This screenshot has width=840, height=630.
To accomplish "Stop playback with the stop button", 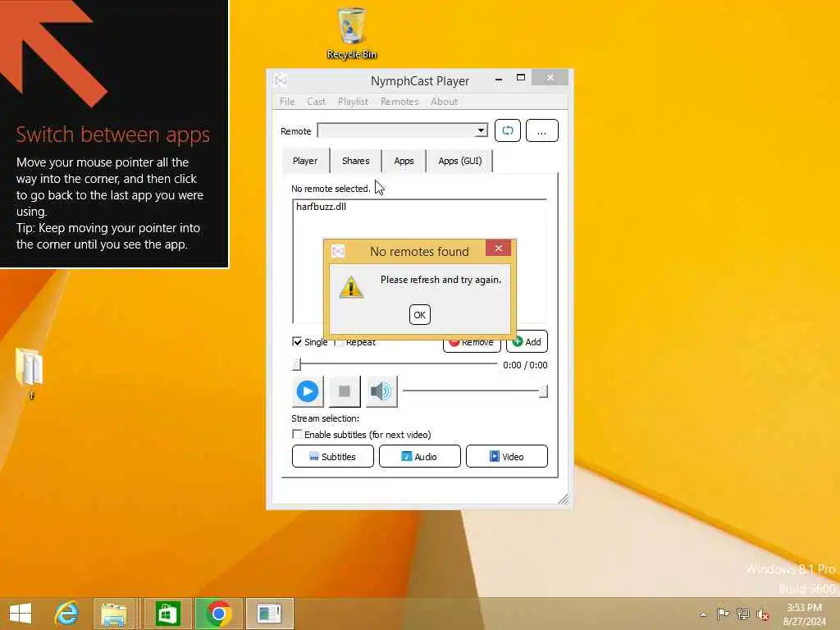I will (345, 391).
